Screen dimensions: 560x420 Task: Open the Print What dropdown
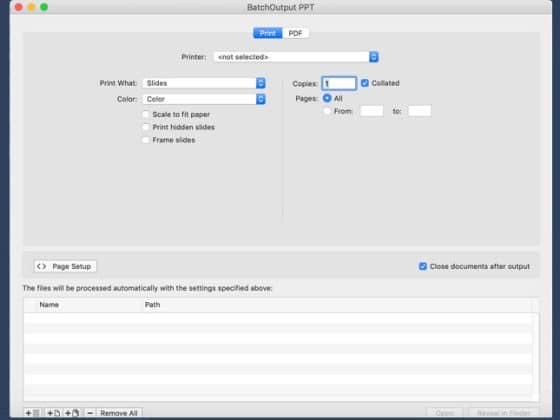[204, 83]
